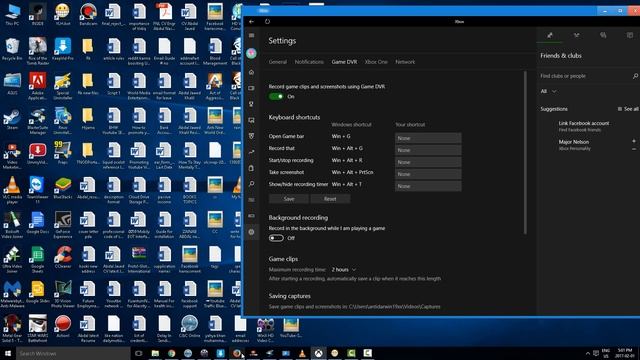Click the taskbar clock
The width and height of the screenshot is (640, 360).
pos(624,353)
